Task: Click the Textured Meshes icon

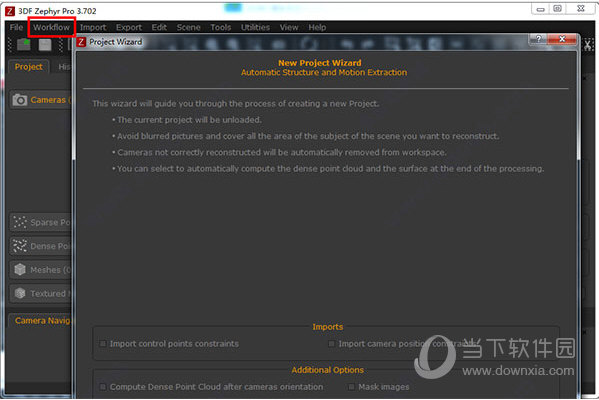Action: click(x=19, y=293)
